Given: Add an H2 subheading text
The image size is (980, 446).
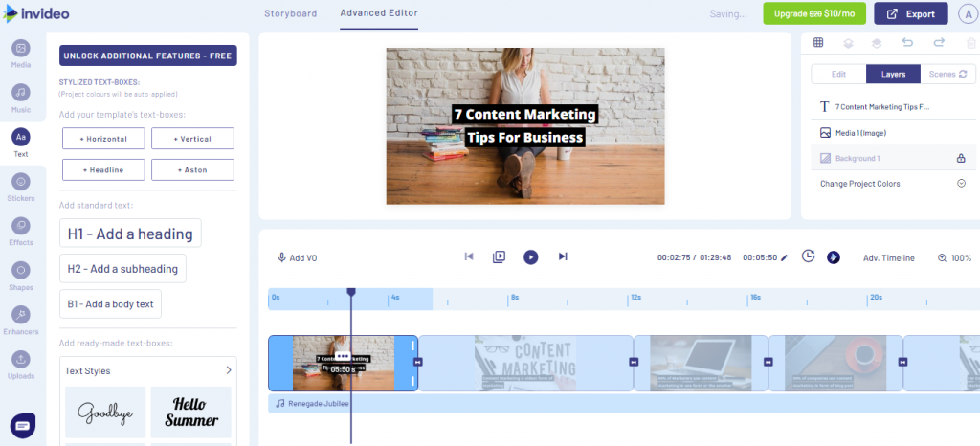Looking at the screenshot, I should [122, 269].
